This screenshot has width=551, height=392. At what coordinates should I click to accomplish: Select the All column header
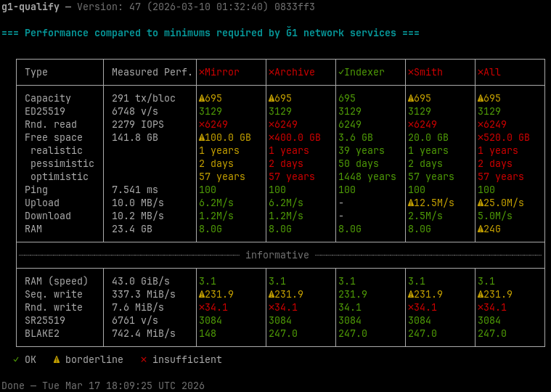click(x=491, y=72)
